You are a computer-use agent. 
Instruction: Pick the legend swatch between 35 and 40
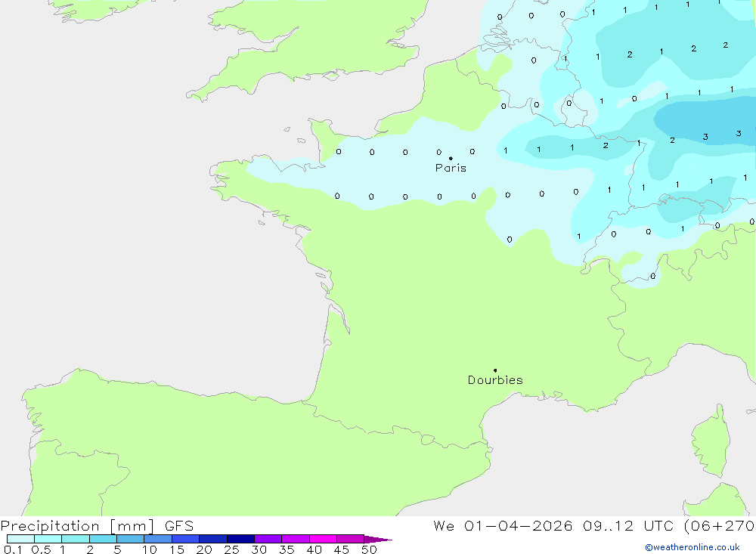296,539
